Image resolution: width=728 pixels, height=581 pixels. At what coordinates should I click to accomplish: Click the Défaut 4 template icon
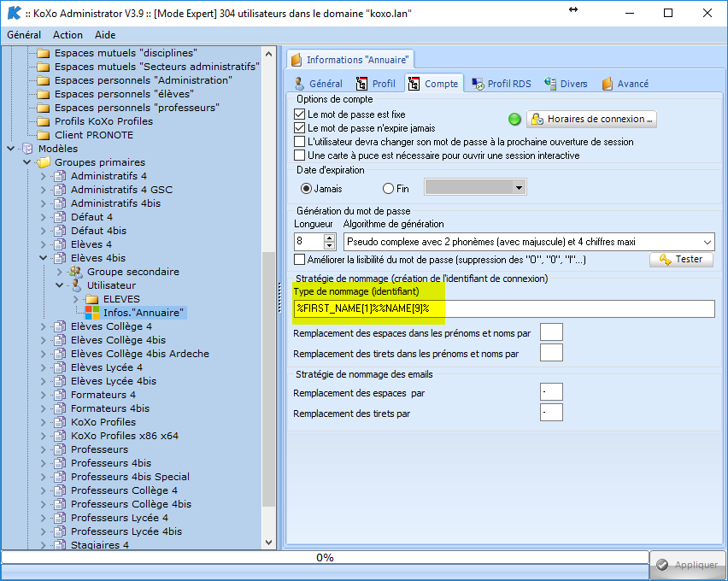pos(60,217)
